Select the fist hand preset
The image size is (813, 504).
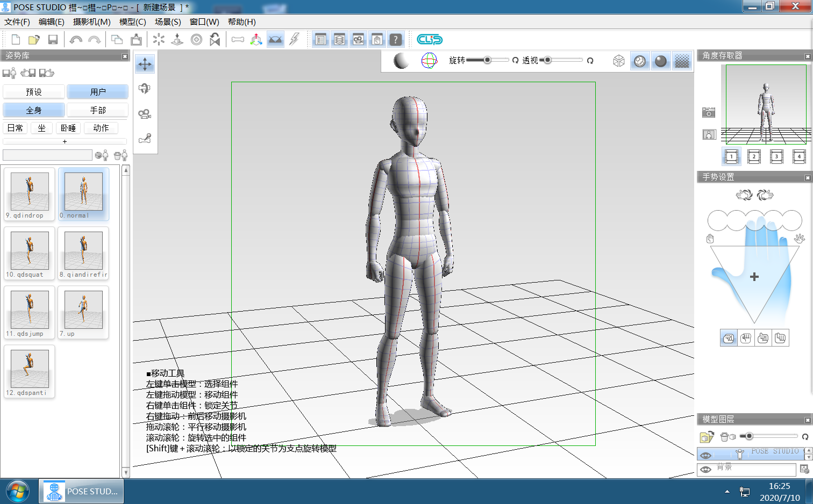729,338
